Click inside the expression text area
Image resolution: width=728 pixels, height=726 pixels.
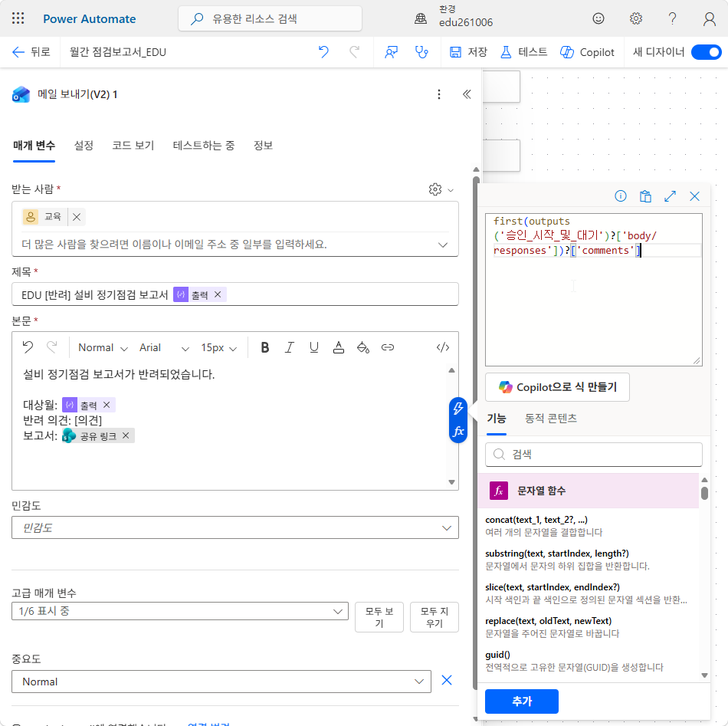[x=593, y=290]
